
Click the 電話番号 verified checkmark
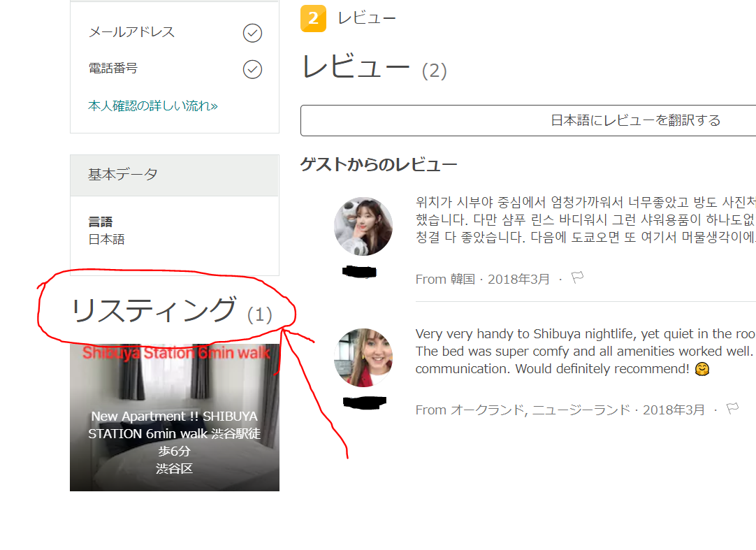[252, 69]
